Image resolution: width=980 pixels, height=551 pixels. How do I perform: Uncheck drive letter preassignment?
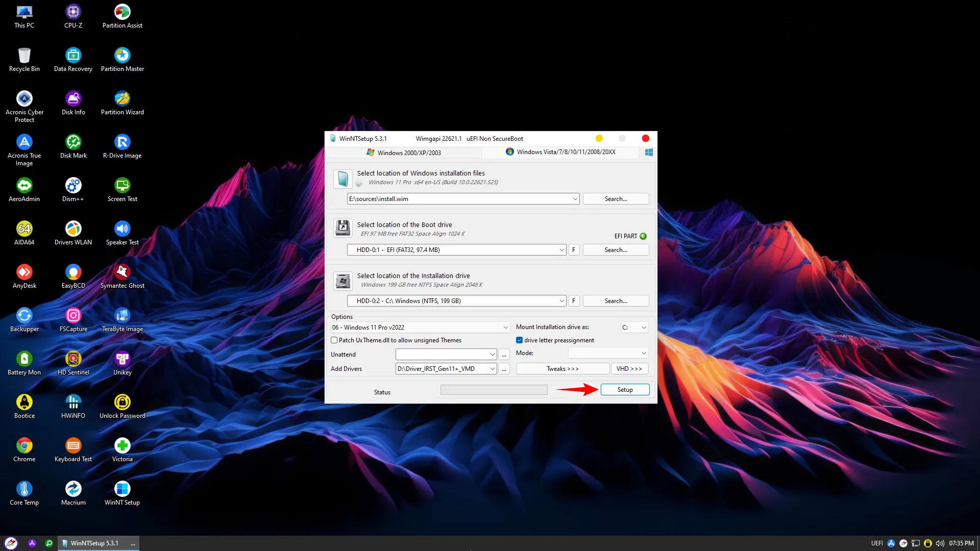pos(519,340)
